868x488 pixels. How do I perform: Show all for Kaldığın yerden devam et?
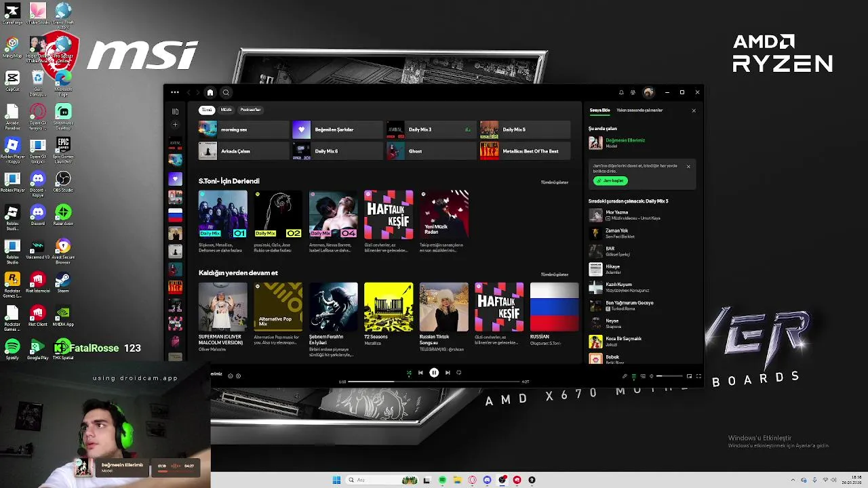coord(554,274)
